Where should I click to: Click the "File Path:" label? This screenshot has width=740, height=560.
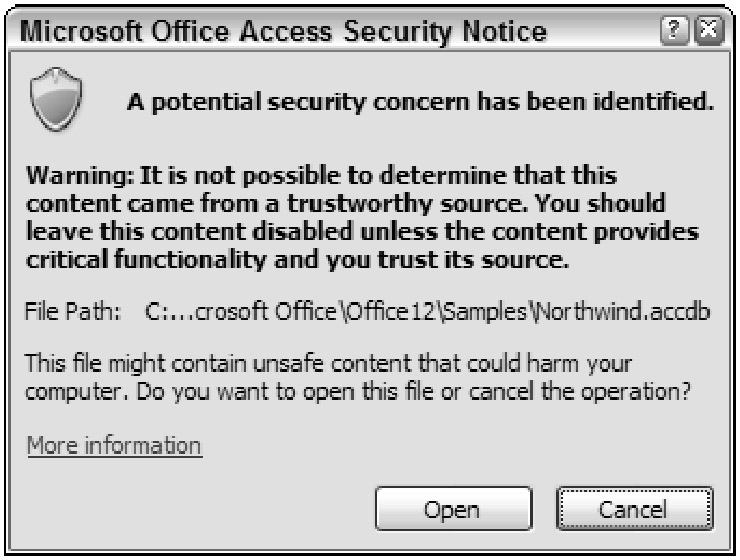[x=73, y=311]
